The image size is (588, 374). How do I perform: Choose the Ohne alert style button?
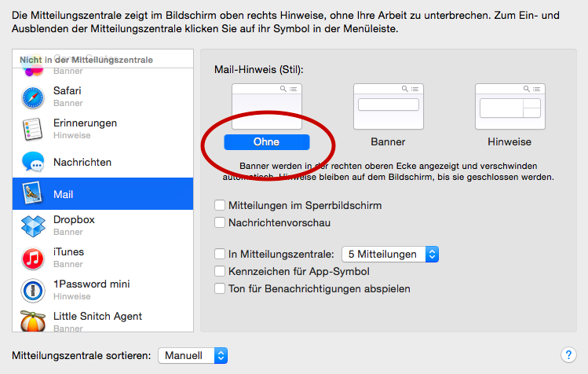pos(266,142)
